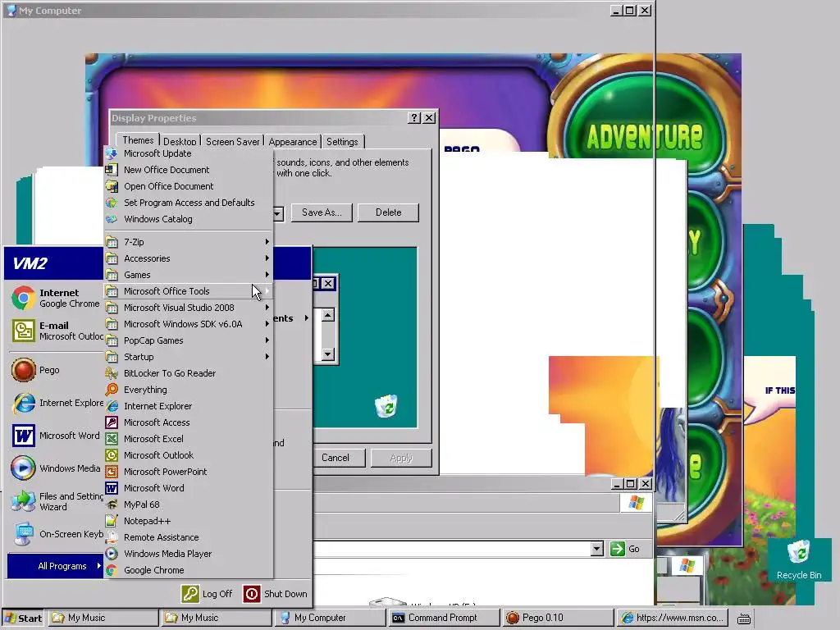Expand the Startup folder
The image size is (840, 630).
[189, 357]
